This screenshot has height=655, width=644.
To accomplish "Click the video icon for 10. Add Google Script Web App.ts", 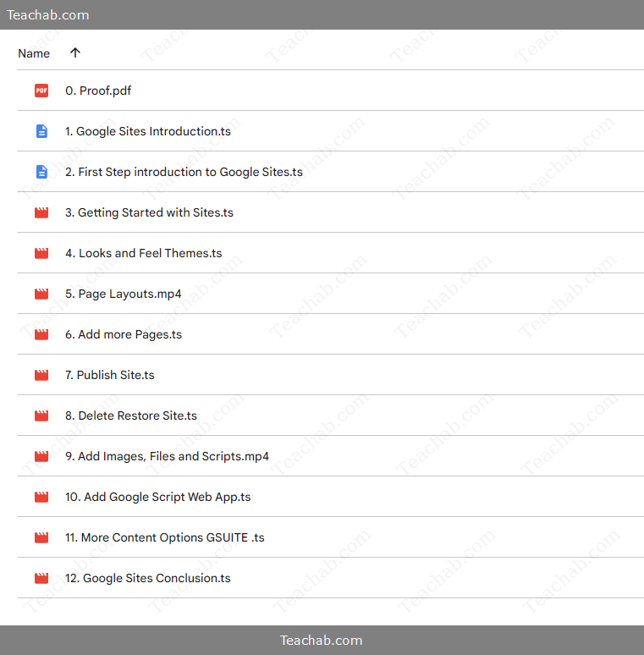I will coord(41,497).
